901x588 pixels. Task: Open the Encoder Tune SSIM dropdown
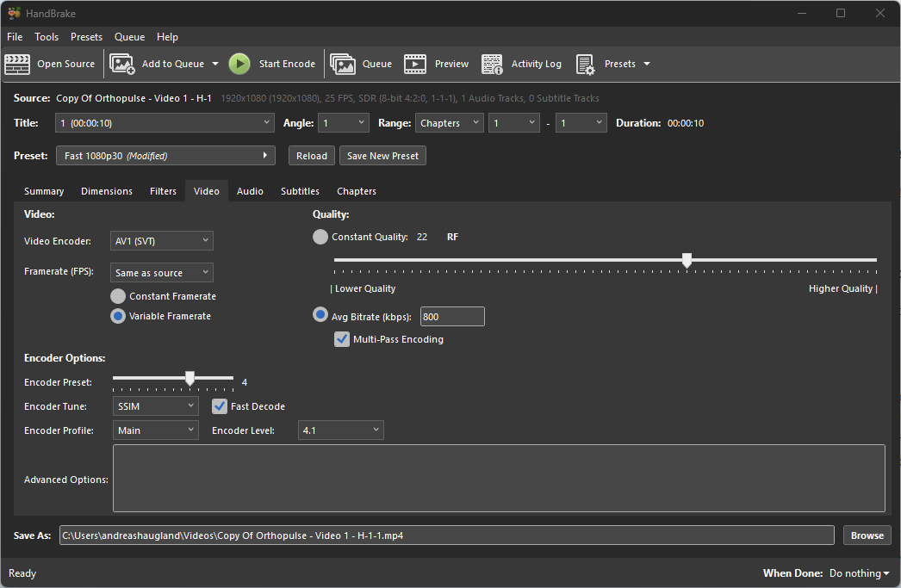click(155, 406)
